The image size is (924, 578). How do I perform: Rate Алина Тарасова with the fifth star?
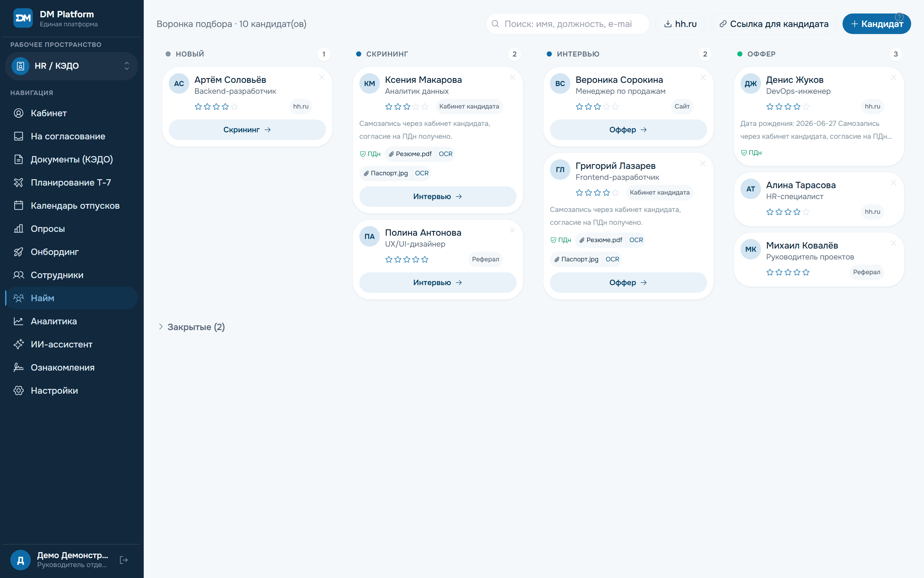coord(806,212)
